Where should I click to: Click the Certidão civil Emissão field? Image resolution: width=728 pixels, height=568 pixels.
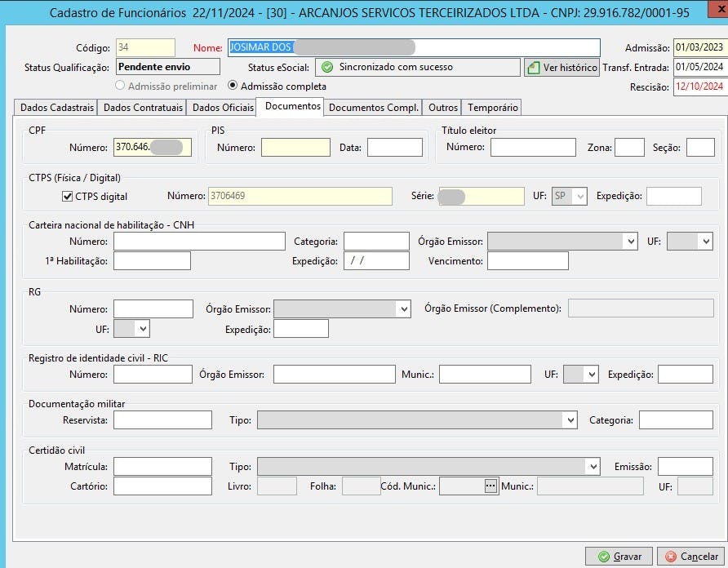point(686,466)
